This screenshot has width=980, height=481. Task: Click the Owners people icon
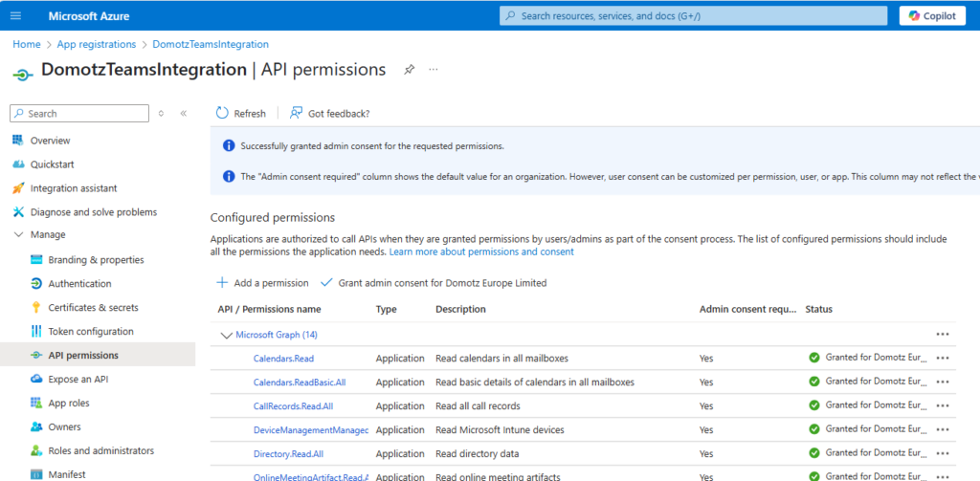(36, 426)
